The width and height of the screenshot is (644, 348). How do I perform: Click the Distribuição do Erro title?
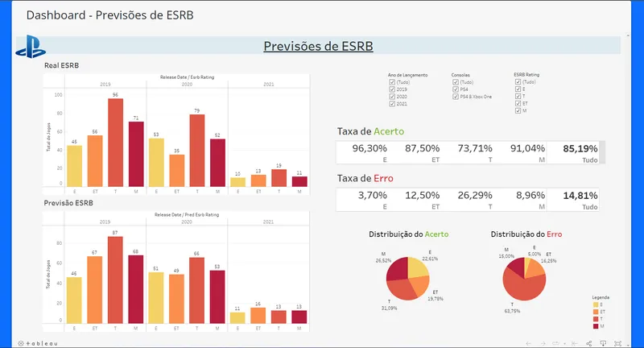[x=526, y=234]
